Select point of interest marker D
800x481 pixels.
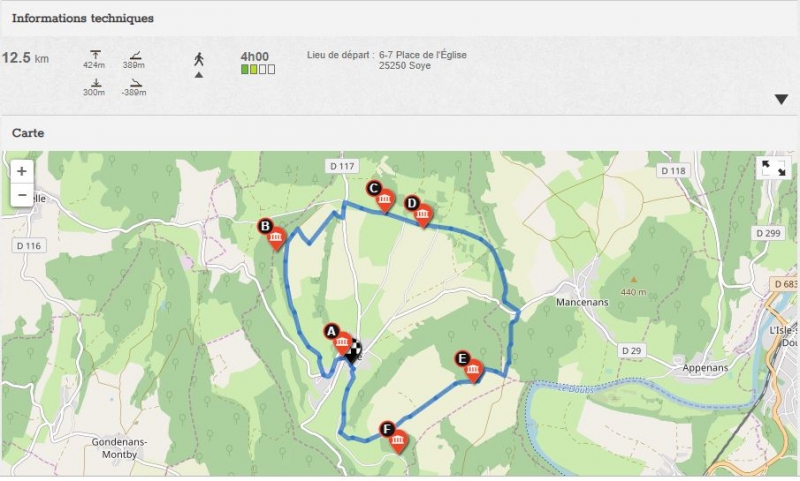[418, 212]
